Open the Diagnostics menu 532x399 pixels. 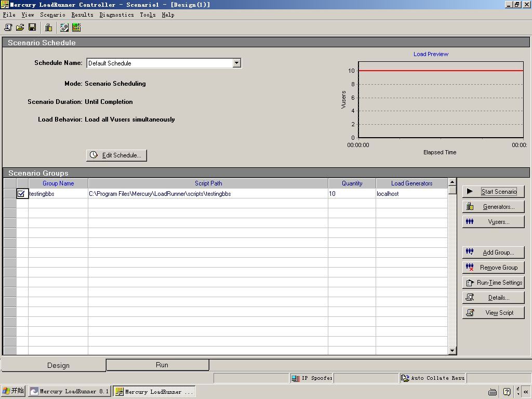click(x=116, y=15)
